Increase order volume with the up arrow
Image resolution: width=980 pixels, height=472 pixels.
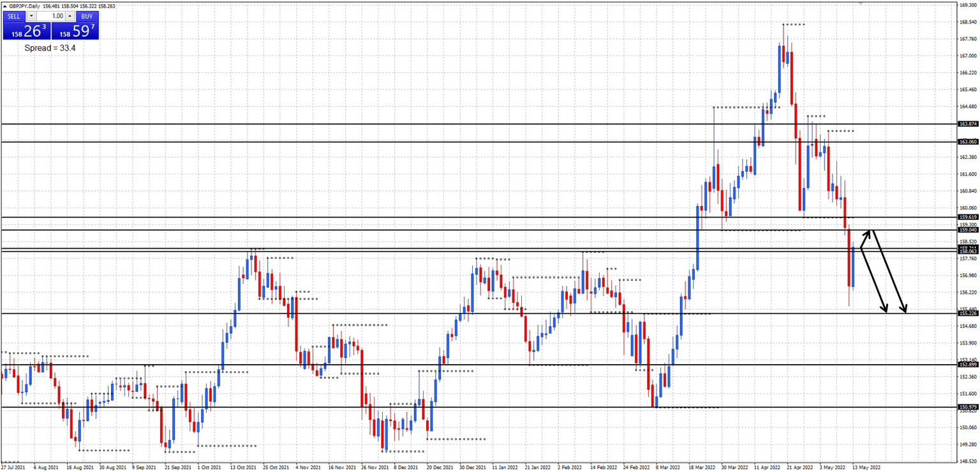(x=69, y=17)
